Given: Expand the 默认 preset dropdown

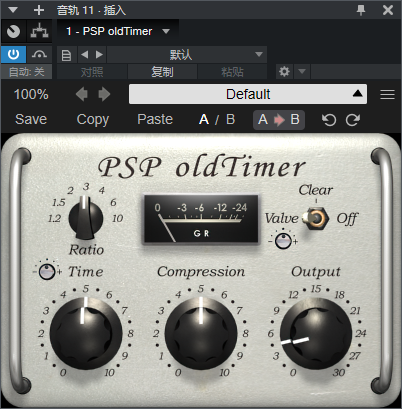Looking at the screenshot, I should (187, 55).
